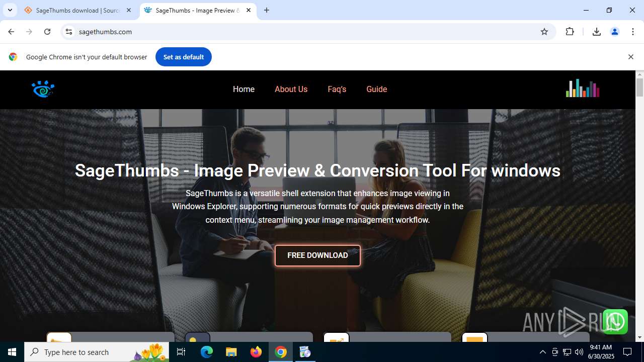644x362 pixels.
Task: Go back to the previous page
Action: 11,32
